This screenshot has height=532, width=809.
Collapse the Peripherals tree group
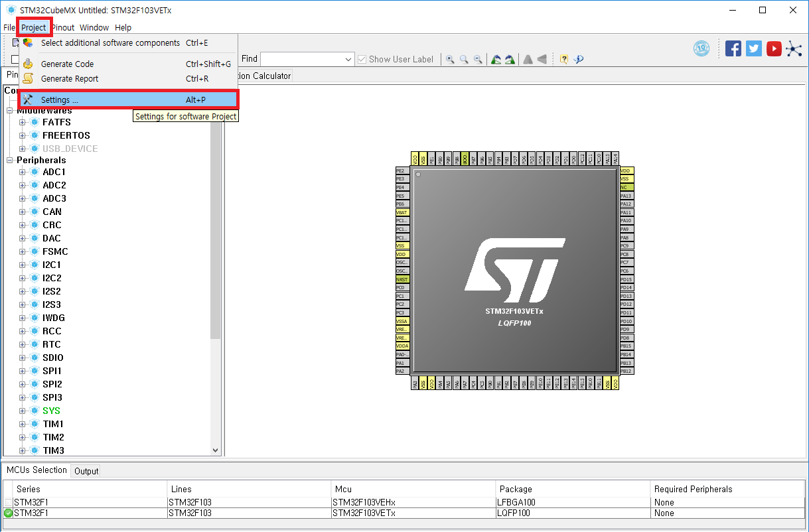pos(10,160)
